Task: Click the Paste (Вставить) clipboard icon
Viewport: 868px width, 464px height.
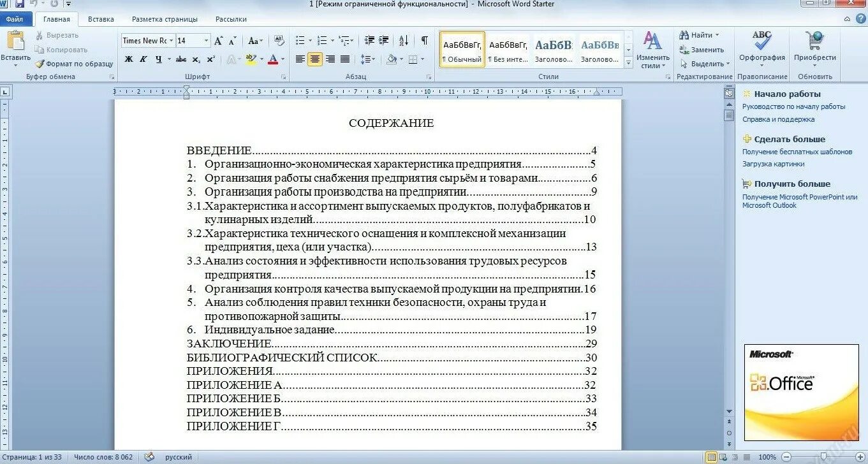Action: coord(15,40)
